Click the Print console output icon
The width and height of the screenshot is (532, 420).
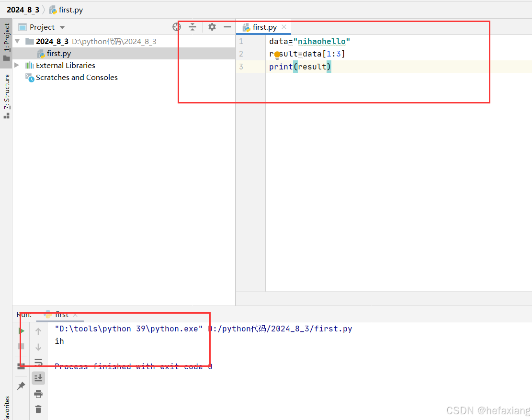38,394
